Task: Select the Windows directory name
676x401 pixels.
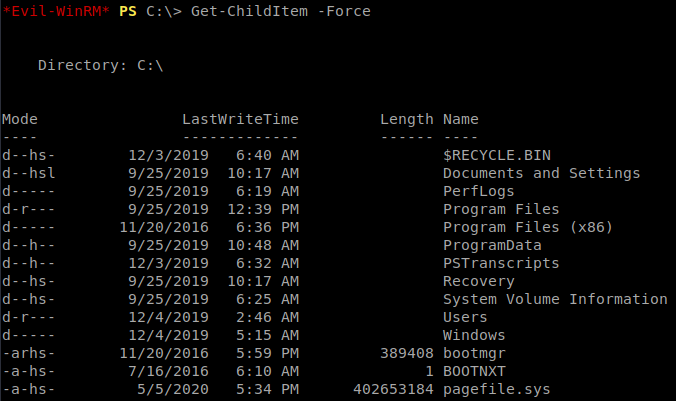Action: (474, 335)
